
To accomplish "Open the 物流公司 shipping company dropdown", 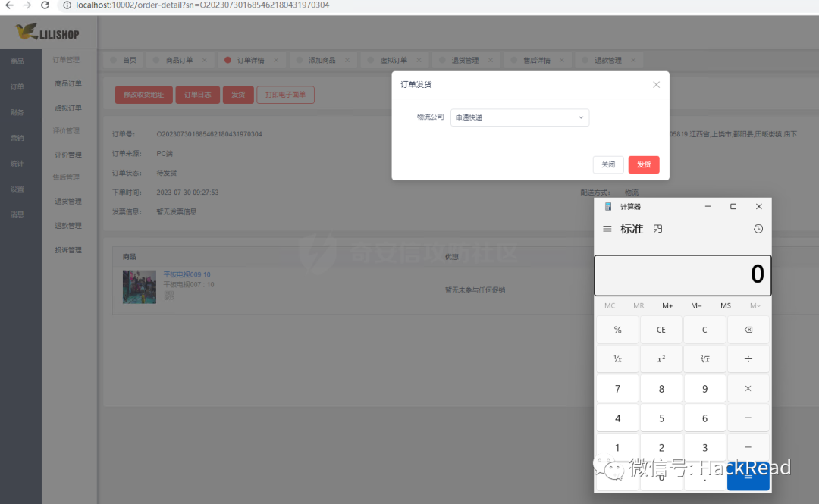I will click(x=519, y=117).
